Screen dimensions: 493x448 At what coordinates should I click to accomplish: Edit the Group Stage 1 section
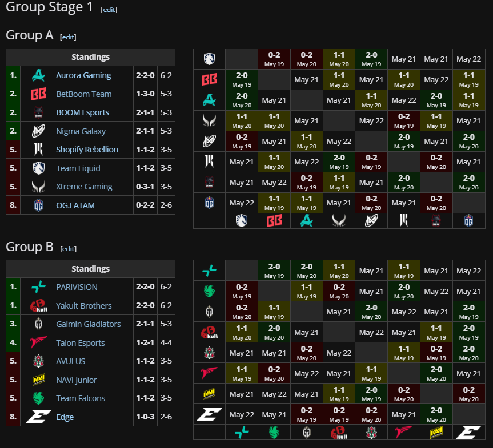109,10
